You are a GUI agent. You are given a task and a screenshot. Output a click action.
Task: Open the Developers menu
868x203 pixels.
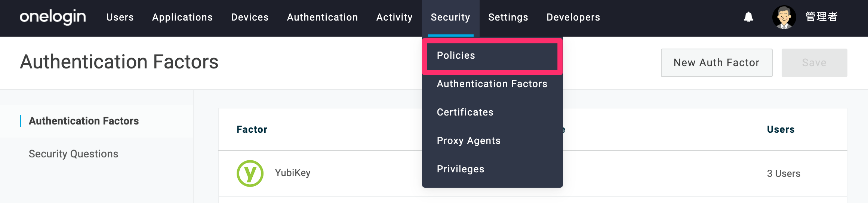573,17
